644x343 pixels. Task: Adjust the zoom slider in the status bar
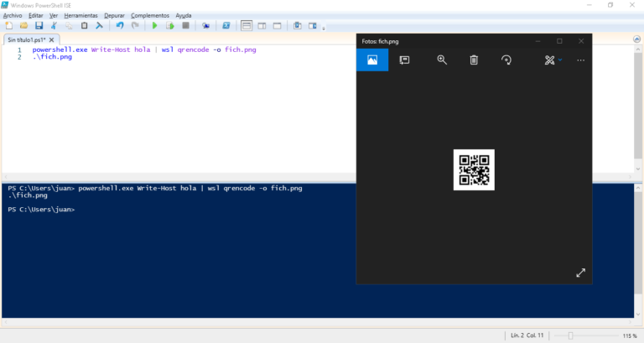pyautogui.click(x=570, y=335)
